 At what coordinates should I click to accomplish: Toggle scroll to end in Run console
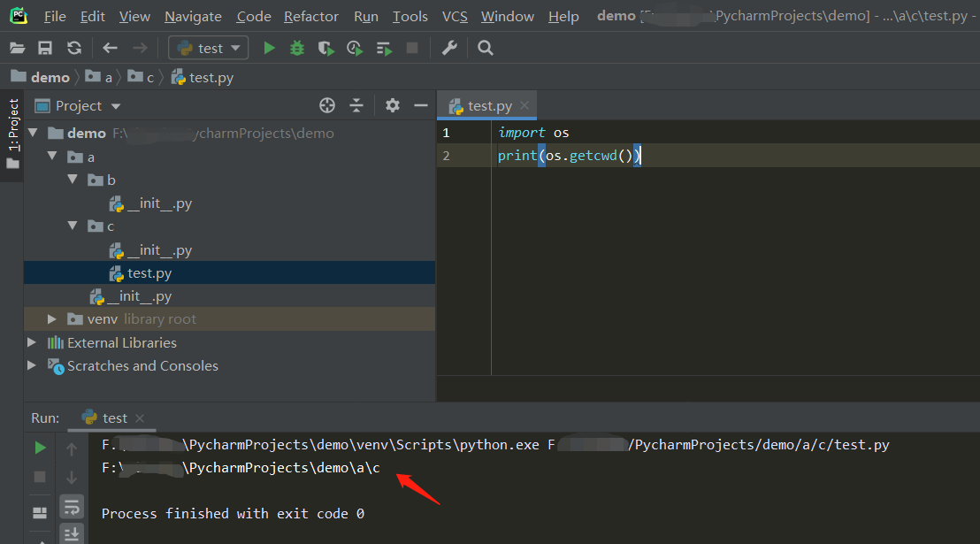[x=72, y=534]
